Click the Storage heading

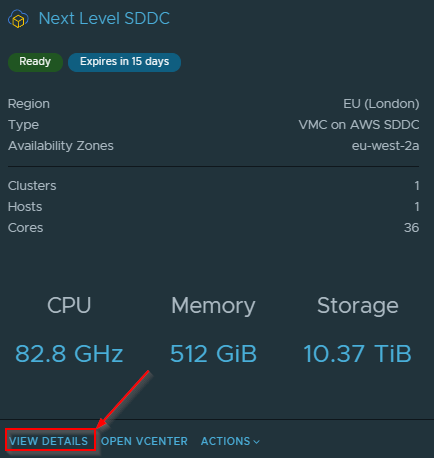(358, 306)
